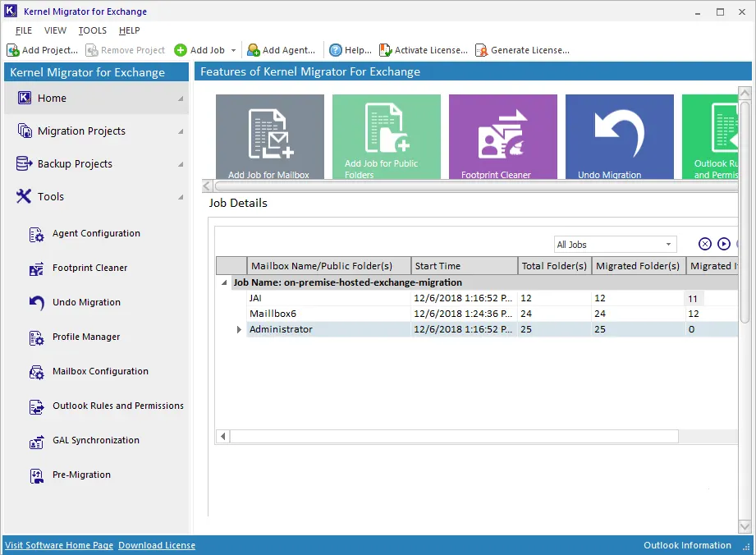The image size is (756, 555).
Task: Sort by Migrated Folder(s) column header
Action: pos(639,266)
